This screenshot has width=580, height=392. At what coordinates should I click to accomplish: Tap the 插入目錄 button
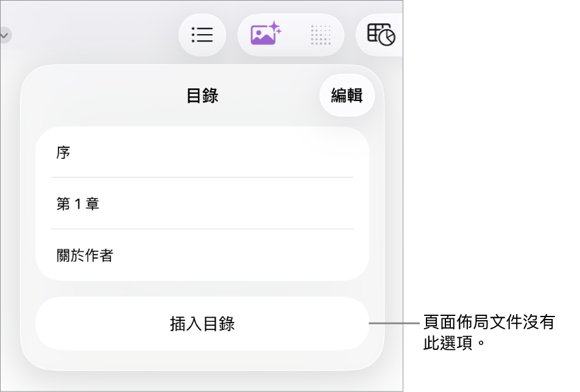(202, 323)
